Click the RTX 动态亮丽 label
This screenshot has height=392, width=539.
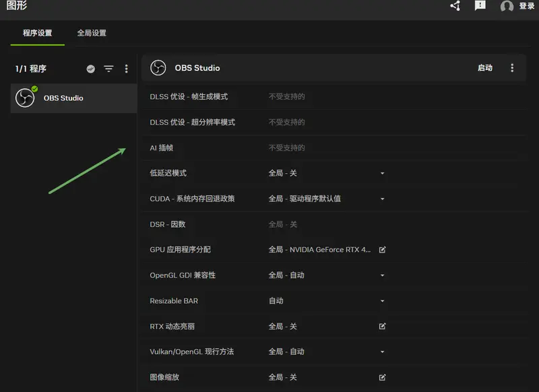pos(172,327)
